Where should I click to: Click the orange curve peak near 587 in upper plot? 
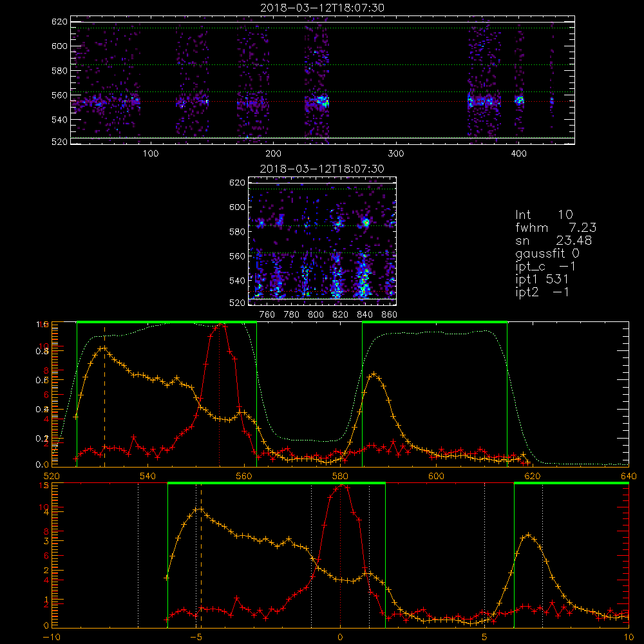(x=374, y=374)
